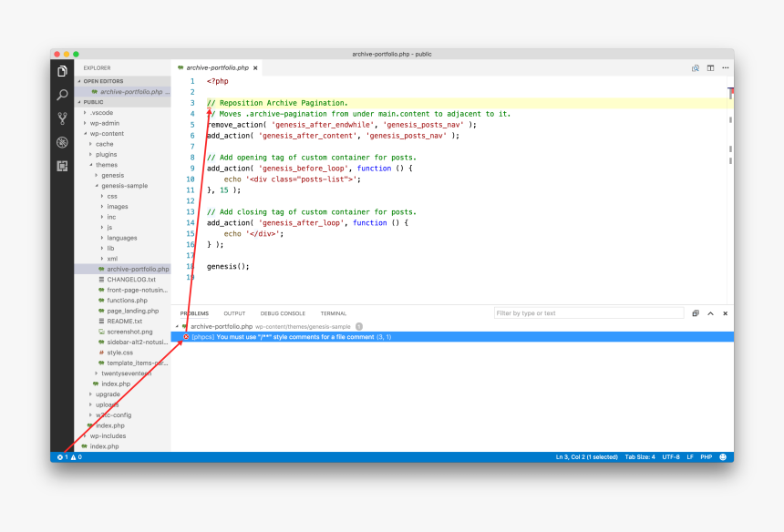
Task: Open the Debug view in activity bar
Action: point(62,142)
